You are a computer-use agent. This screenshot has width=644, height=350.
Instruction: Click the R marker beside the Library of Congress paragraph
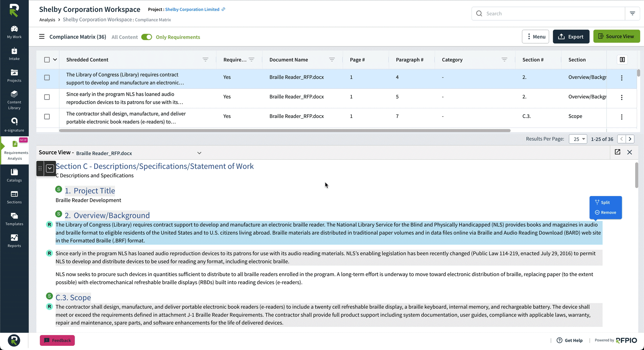click(x=49, y=225)
